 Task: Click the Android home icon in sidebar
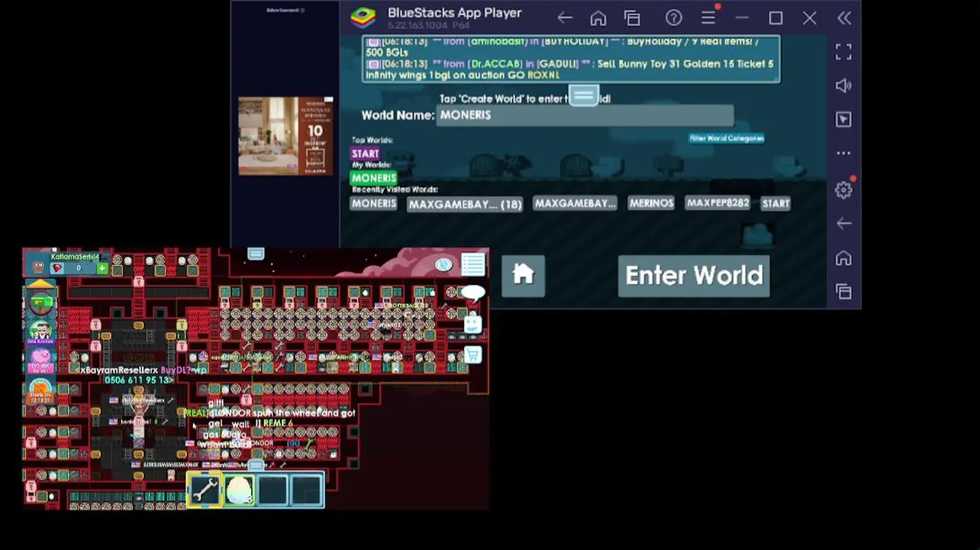(843, 258)
